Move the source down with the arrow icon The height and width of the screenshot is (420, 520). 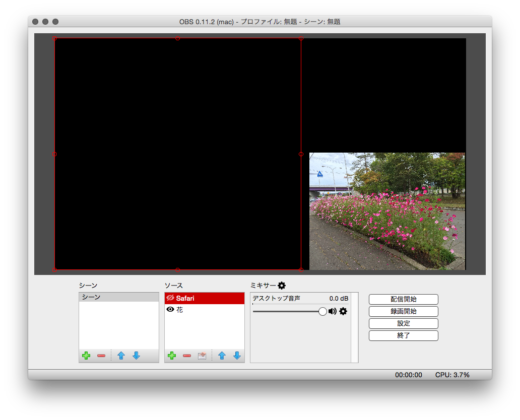[x=237, y=356]
